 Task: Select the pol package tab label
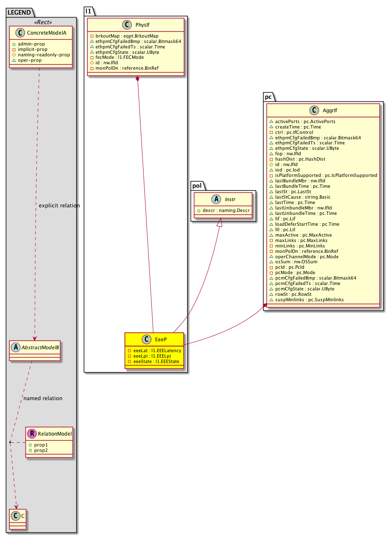point(196,185)
